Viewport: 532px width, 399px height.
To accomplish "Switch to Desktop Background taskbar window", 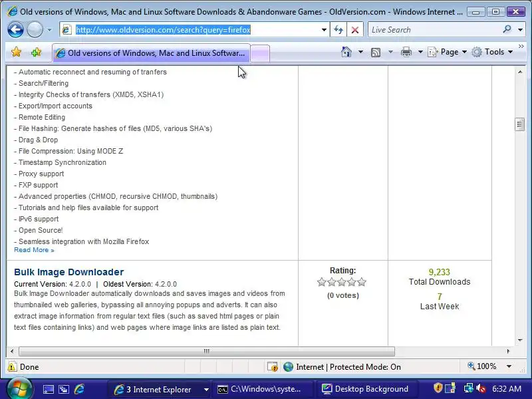I will click(368, 389).
